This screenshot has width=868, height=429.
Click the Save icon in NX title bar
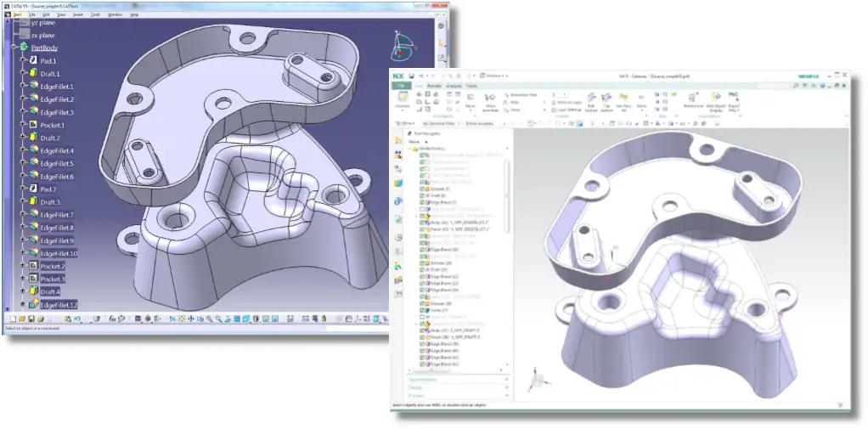point(411,76)
